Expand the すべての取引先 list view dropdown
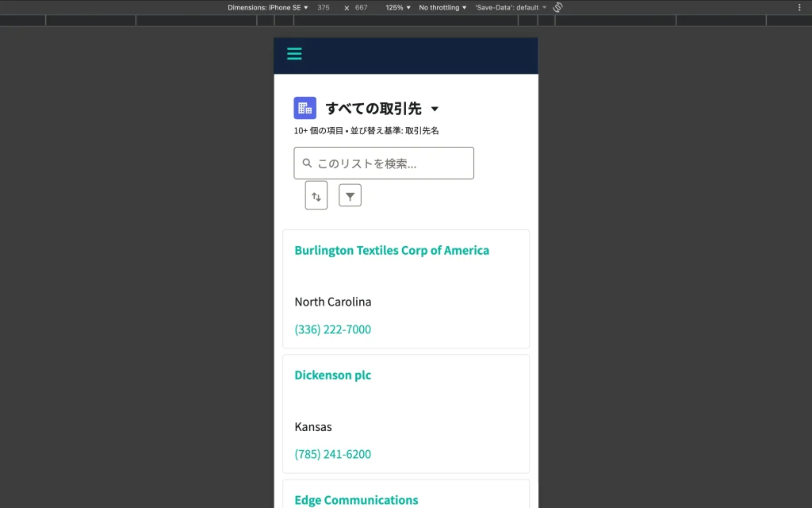 pos(435,109)
